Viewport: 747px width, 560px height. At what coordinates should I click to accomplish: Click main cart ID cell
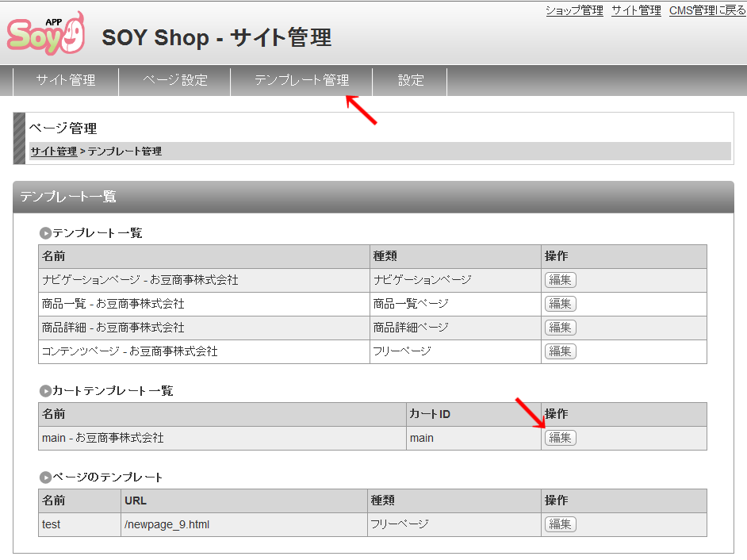[473, 438]
